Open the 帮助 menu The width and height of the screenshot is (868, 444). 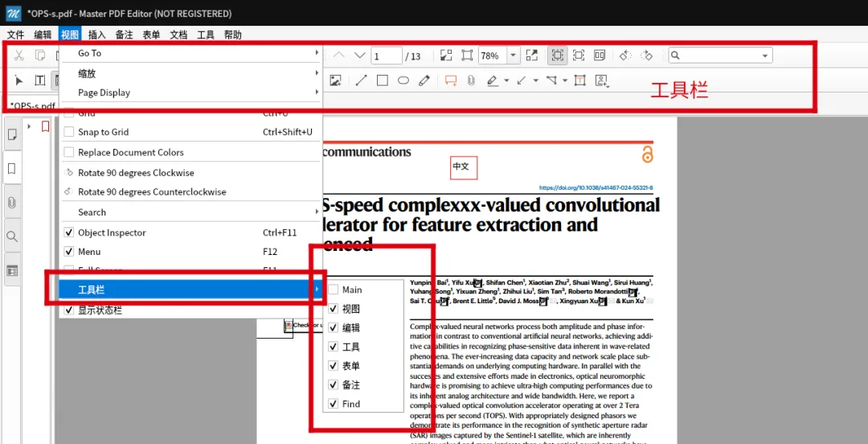pos(232,35)
